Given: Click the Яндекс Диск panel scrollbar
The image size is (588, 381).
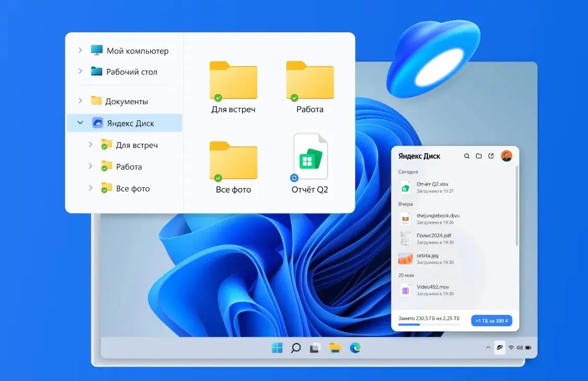Looking at the screenshot, I should tap(517, 207).
